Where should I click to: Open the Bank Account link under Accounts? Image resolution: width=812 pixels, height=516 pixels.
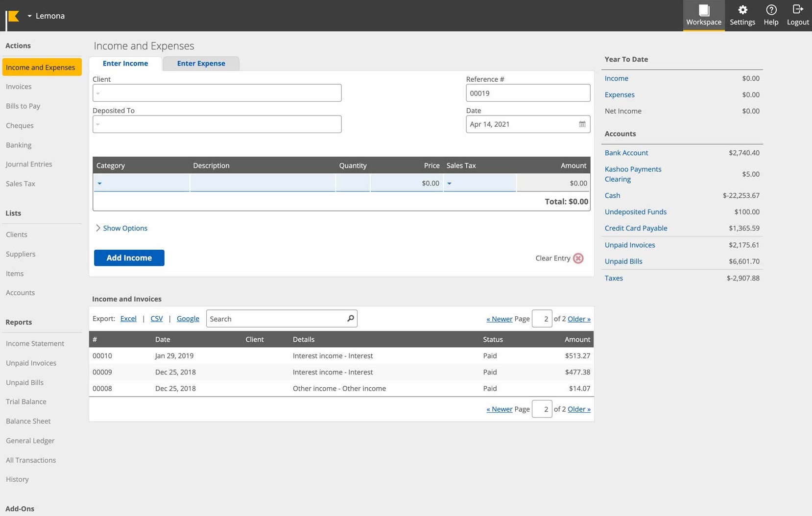[626, 153]
